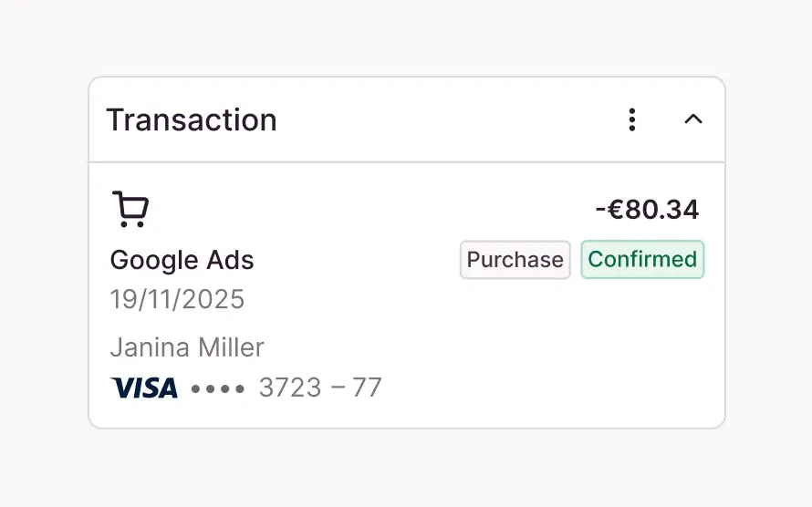Click the dash between 3723 and 77

(x=338, y=388)
